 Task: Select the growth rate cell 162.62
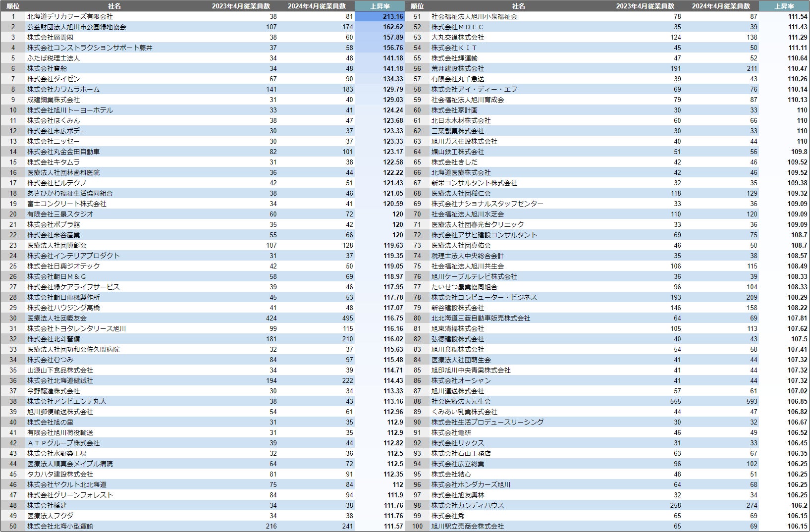pos(393,27)
